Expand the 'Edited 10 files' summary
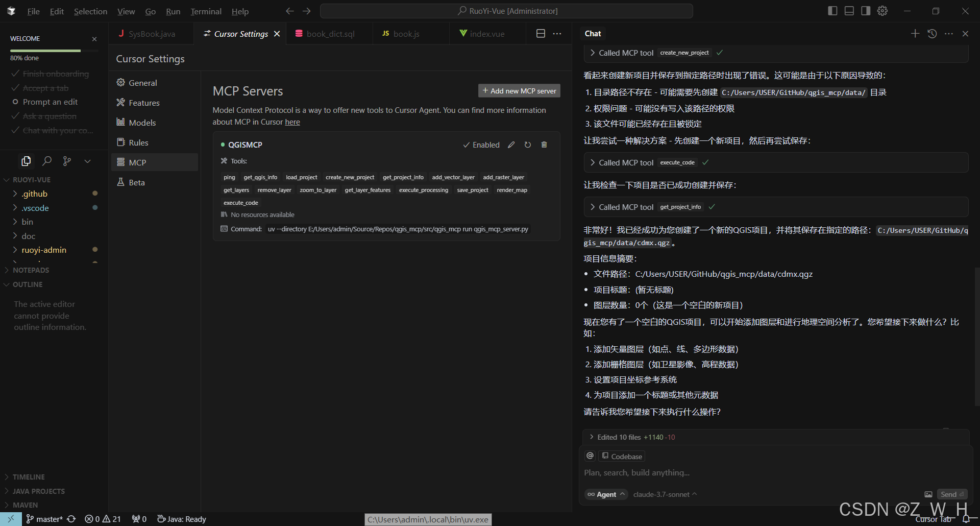This screenshot has width=980, height=526. coord(775,437)
